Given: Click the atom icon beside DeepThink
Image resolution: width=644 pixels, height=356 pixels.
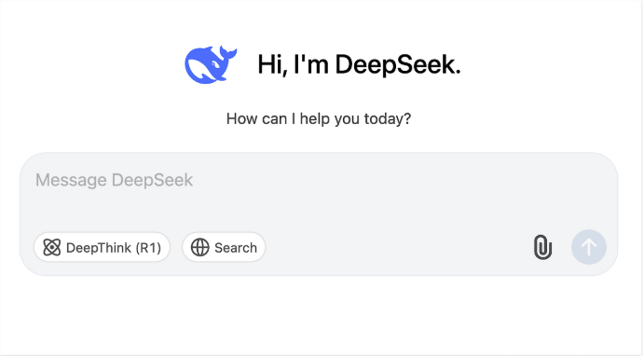Looking at the screenshot, I should pyautogui.click(x=52, y=247).
